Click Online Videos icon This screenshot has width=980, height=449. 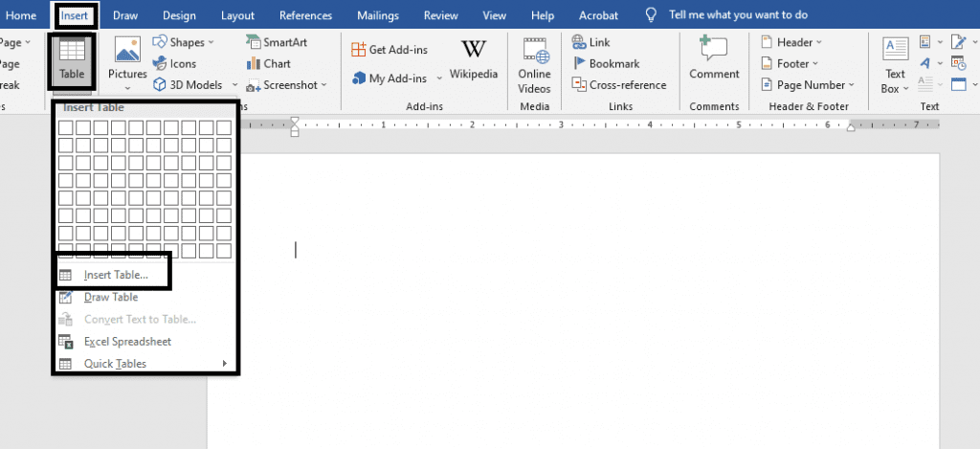534,63
